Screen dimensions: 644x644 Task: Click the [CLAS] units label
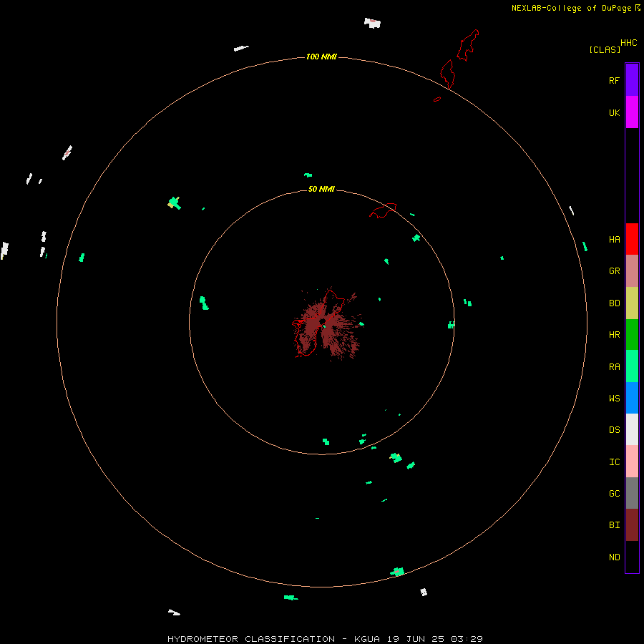[x=605, y=49]
